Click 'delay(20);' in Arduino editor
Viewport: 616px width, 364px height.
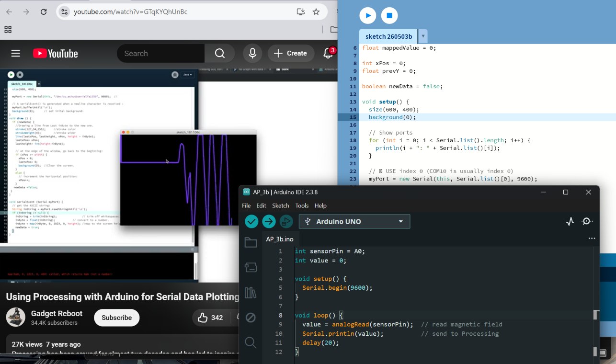(320, 342)
